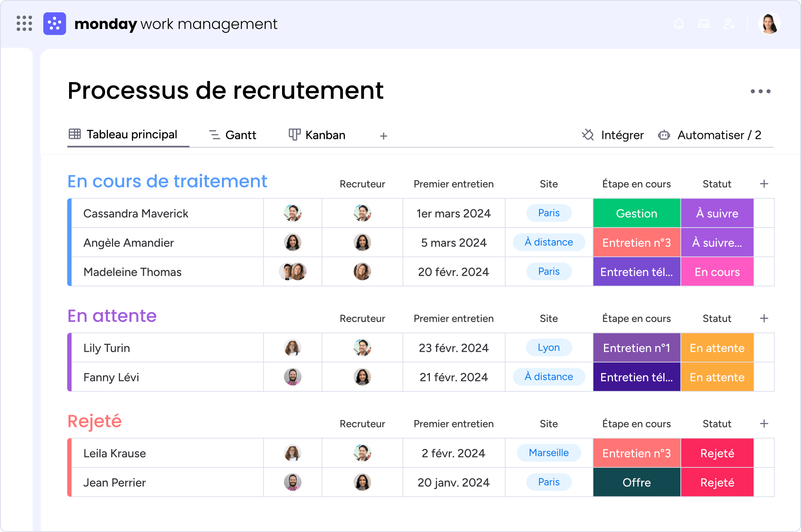Screen dimensions: 801x532
Task: Select date 20 janv. 2024
Action: (x=454, y=483)
